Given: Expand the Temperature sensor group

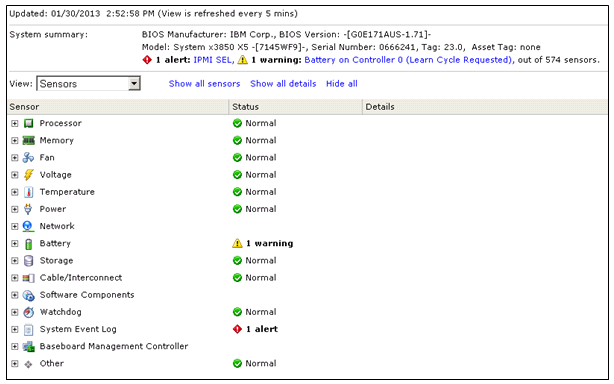Looking at the screenshot, I should tap(14, 192).
